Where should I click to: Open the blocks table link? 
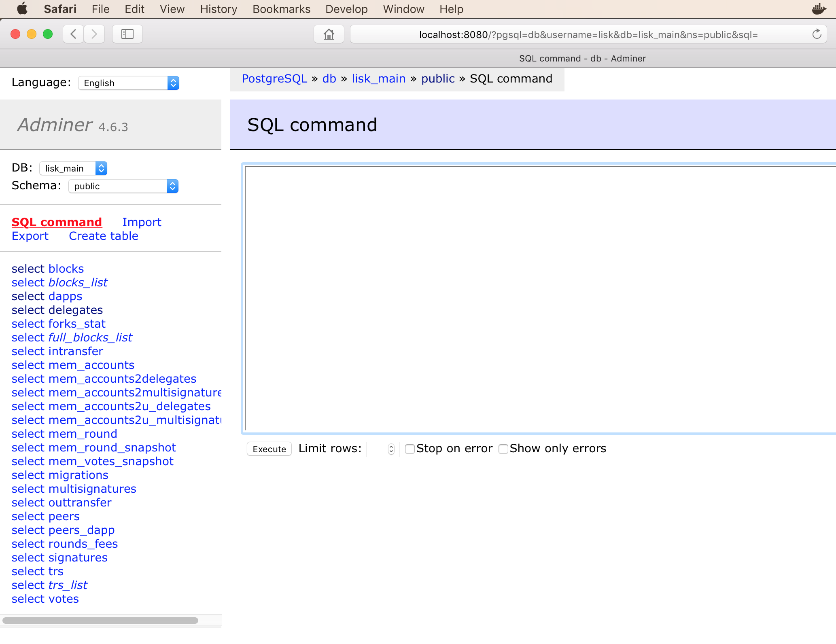pyautogui.click(x=66, y=269)
